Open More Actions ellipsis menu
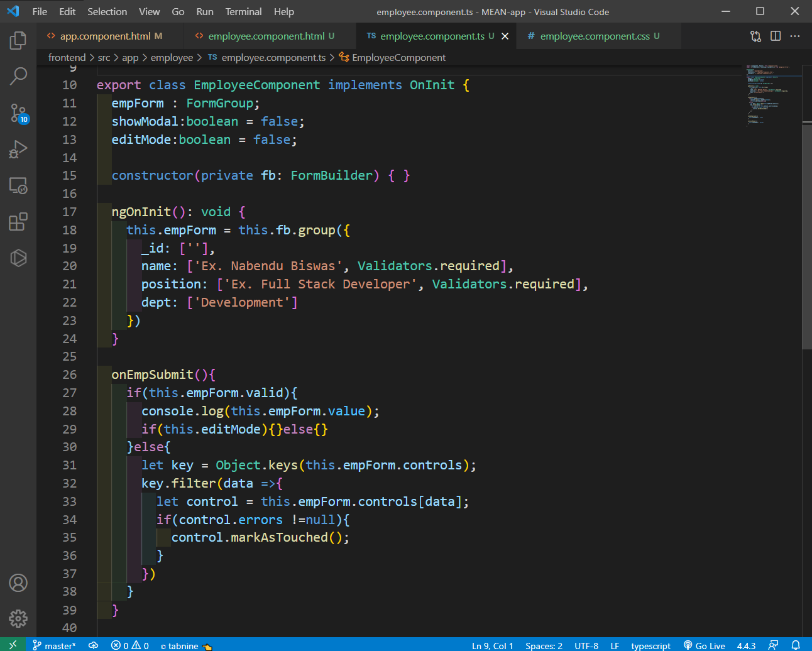Image resolution: width=812 pixels, height=651 pixels. coord(795,36)
